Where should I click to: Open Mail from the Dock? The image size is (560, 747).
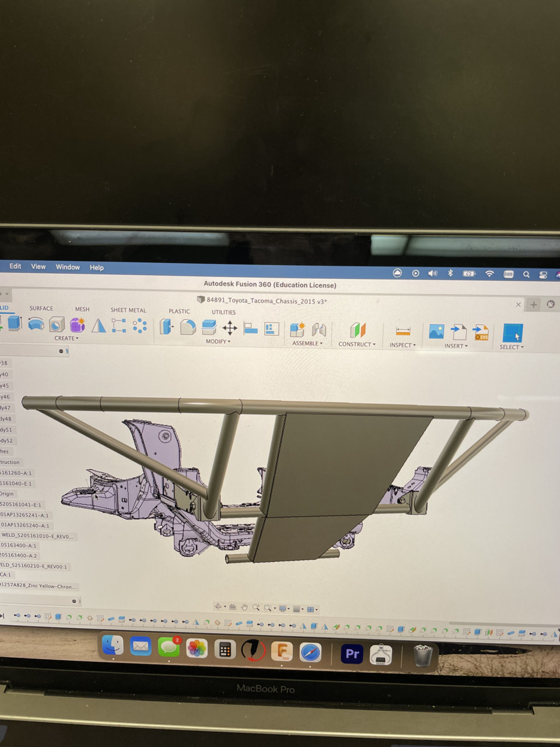pyautogui.click(x=141, y=646)
